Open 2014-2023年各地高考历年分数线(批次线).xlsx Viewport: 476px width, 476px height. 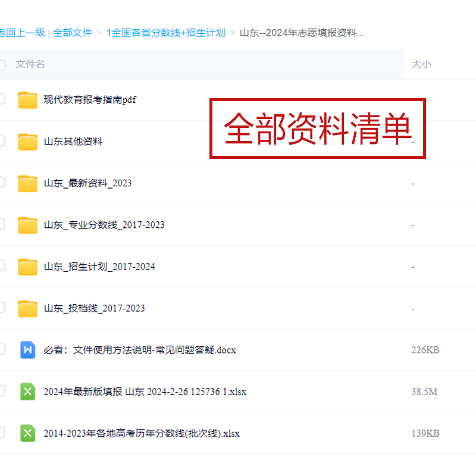pyautogui.click(x=142, y=434)
